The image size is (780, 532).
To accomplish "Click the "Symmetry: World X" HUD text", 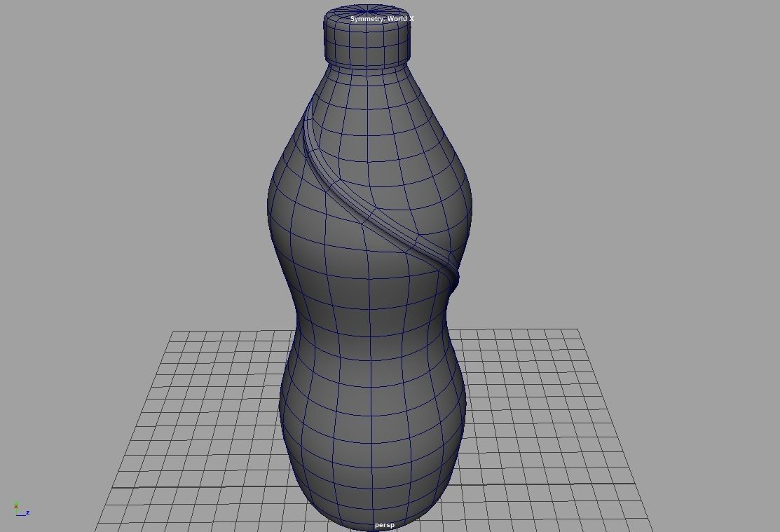I will (381, 19).
